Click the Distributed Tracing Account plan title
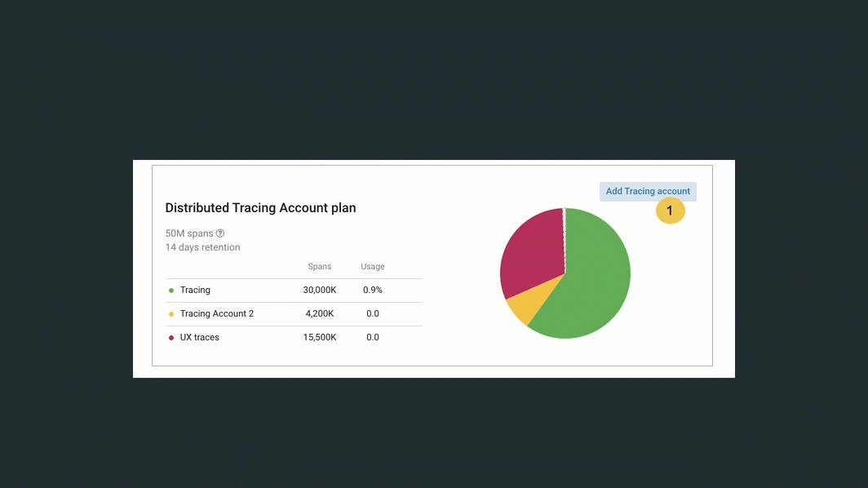868x488 pixels. click(x=260, y=208)
